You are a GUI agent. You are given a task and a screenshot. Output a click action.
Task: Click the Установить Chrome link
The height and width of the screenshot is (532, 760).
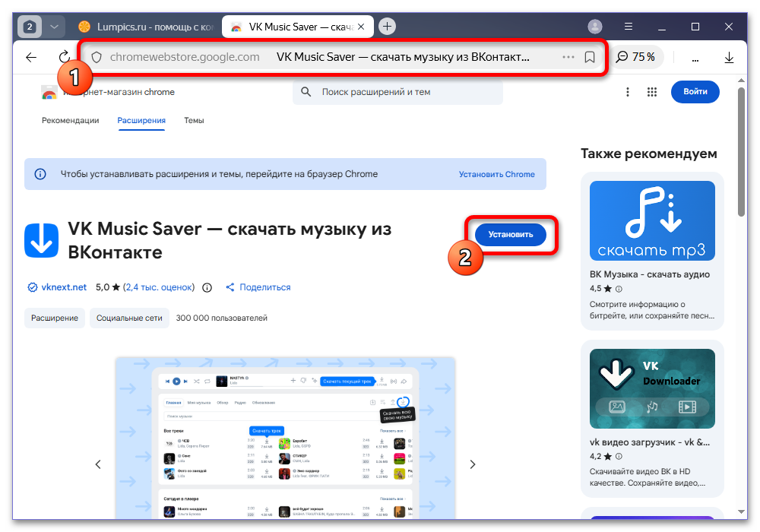(497, 175)
